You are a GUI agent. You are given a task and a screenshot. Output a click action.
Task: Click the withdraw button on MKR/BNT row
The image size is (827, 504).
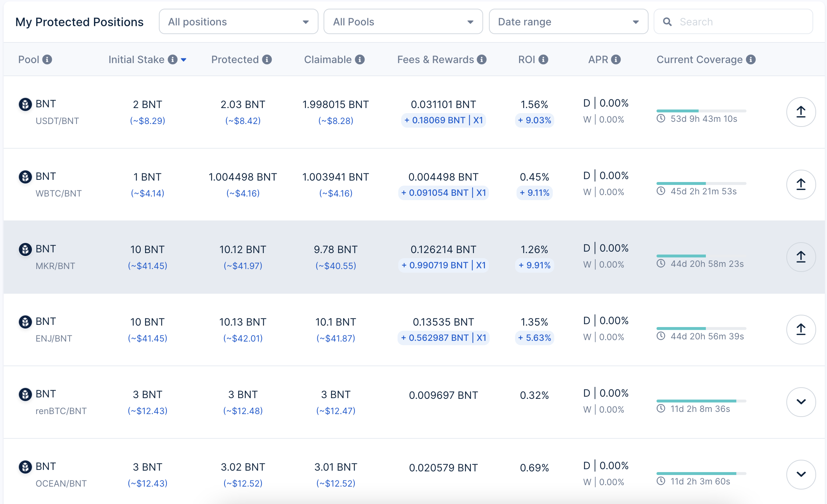pos(801,257)
